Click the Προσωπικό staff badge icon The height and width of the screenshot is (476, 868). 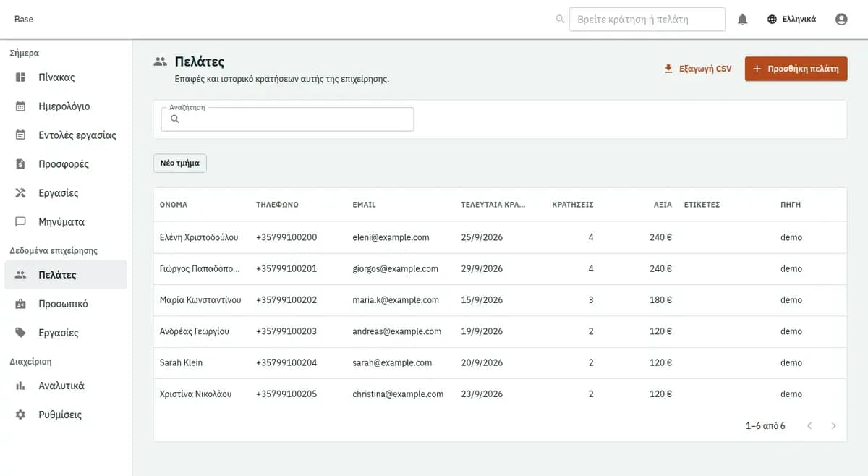pyautogui.click(x=21, y=304)
